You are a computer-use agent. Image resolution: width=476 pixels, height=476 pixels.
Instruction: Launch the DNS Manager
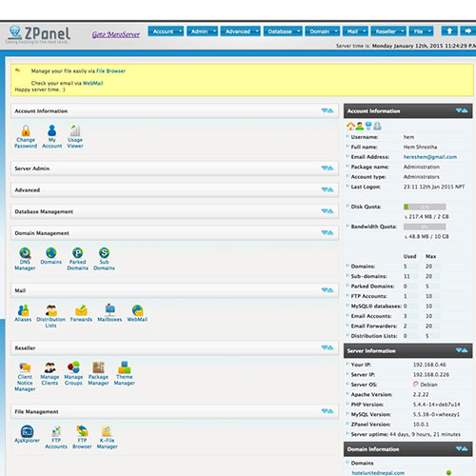(x=25, y=259)
